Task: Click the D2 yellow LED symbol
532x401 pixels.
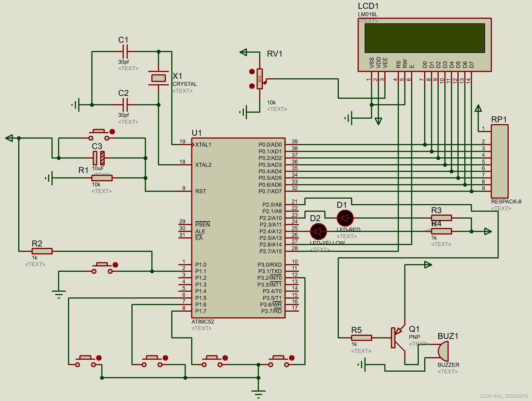Action: [318, 231]
